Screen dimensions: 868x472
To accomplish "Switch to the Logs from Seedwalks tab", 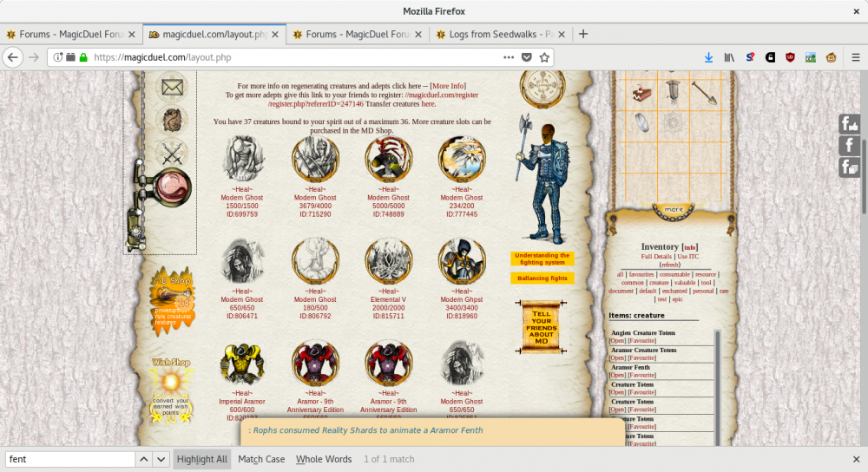I will pyautogui.click(x=501, y=35).
